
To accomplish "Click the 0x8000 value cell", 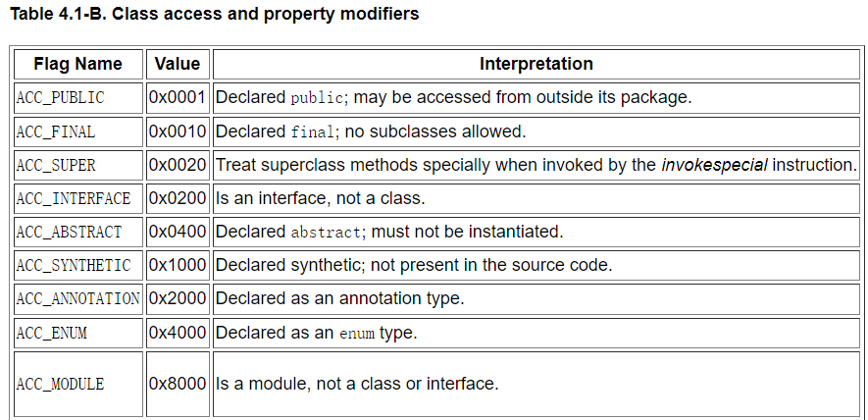I will pyautogui.click(x=178, y=384).
